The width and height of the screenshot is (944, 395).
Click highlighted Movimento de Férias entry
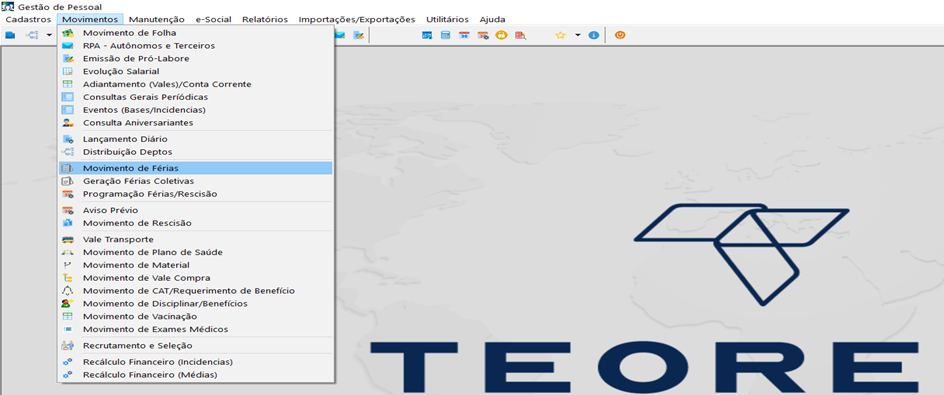pyautogui.click(x=195, y=168)
